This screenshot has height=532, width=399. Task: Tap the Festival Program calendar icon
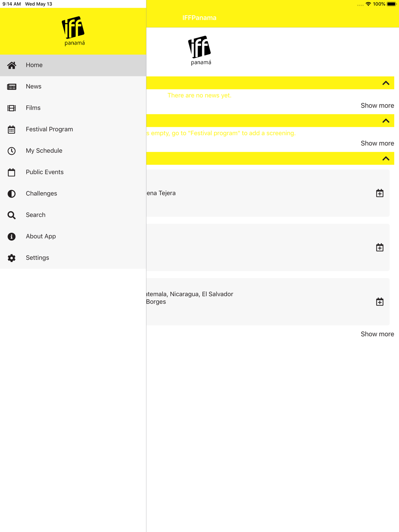[12, 130]
